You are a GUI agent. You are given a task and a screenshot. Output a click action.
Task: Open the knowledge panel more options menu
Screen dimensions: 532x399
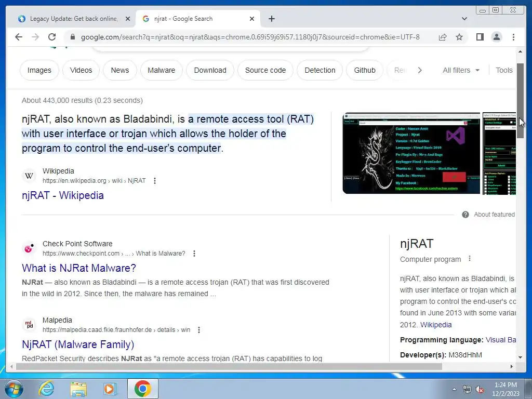tap(470, 259)
